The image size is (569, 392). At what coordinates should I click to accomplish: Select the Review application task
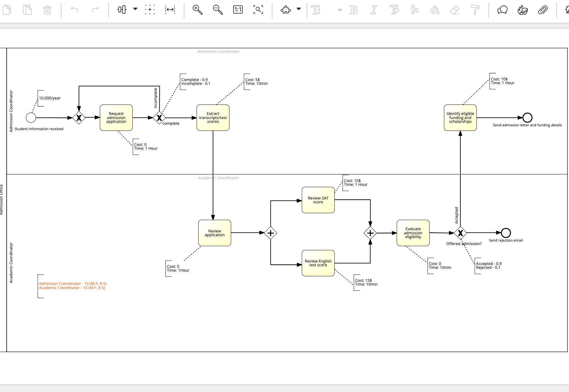(214, 233)
